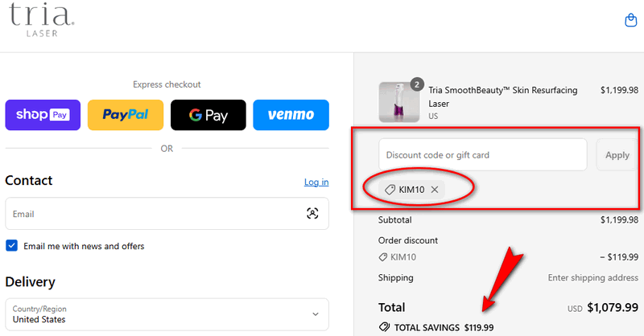Click the Log in link

point(316,182)
